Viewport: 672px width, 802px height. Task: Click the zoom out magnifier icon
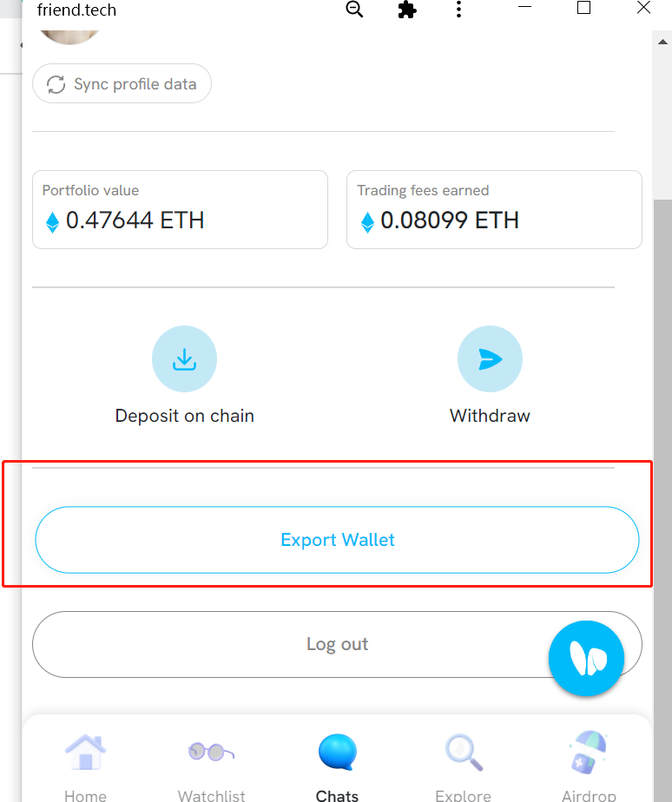354,10
